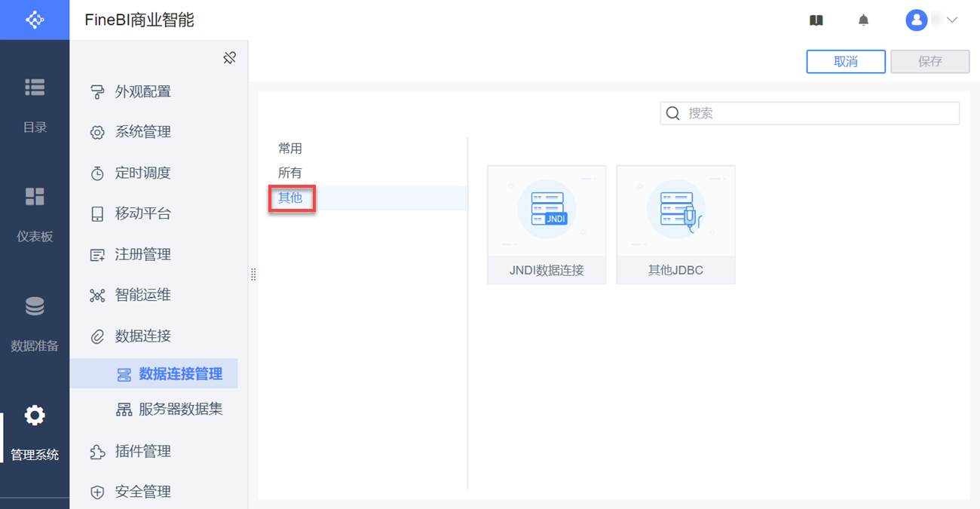Image resolution: width=980 pixels, height=509 pixels.
Task: Click the FineBI logo icon
Action: [35, 20]
